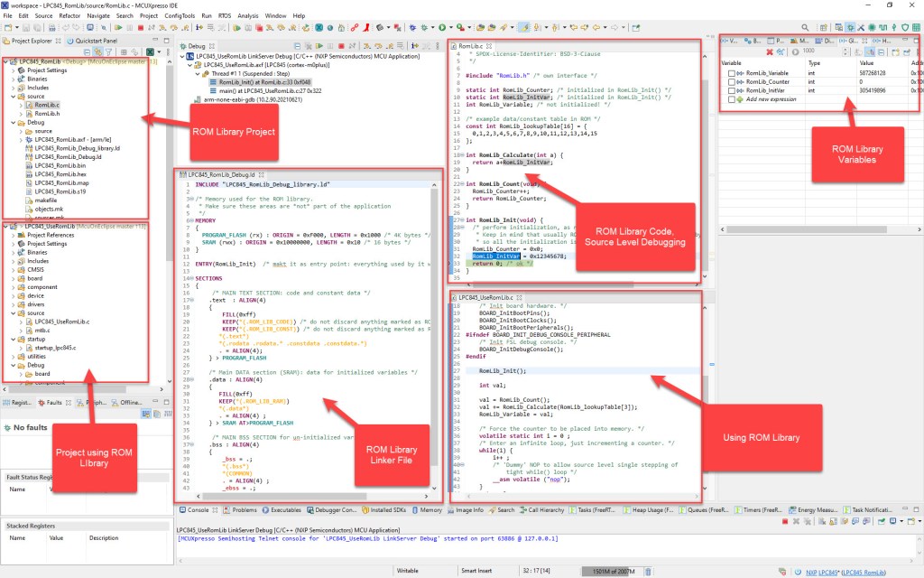Click Add new expression in variables list

pyautogui.click(x=772, y=99)
